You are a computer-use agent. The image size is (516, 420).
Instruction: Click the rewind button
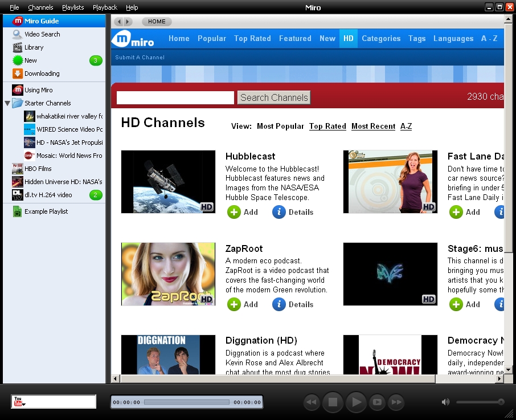pyautogui.click(x=311, y=402)
